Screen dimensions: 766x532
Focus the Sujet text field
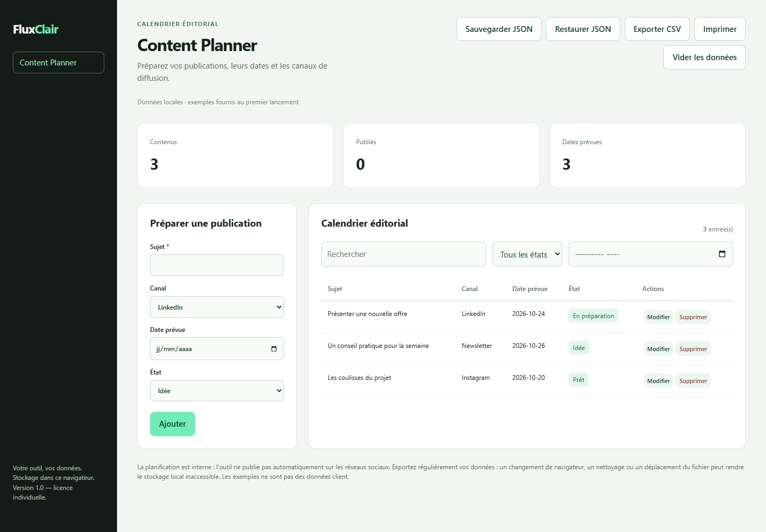point(217,265)
